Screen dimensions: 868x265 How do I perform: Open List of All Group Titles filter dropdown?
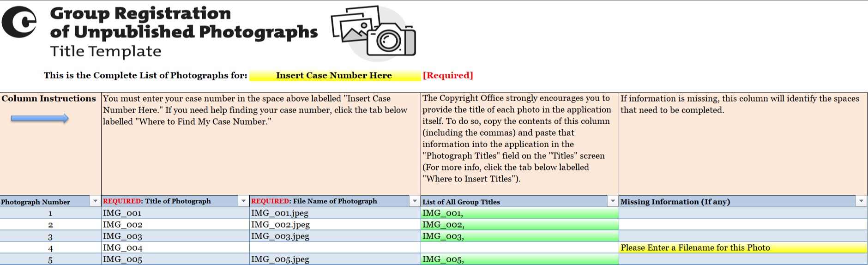(x=613, y=201)
